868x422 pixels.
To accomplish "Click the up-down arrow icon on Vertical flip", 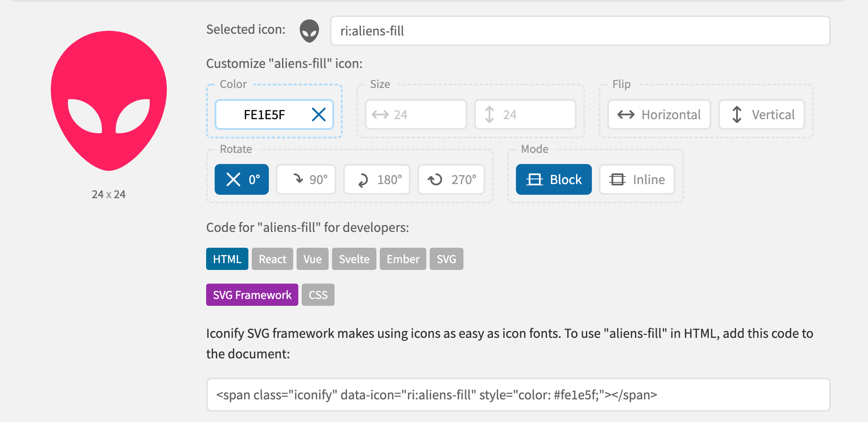I will pyautogui.click(x=737, y=114).
